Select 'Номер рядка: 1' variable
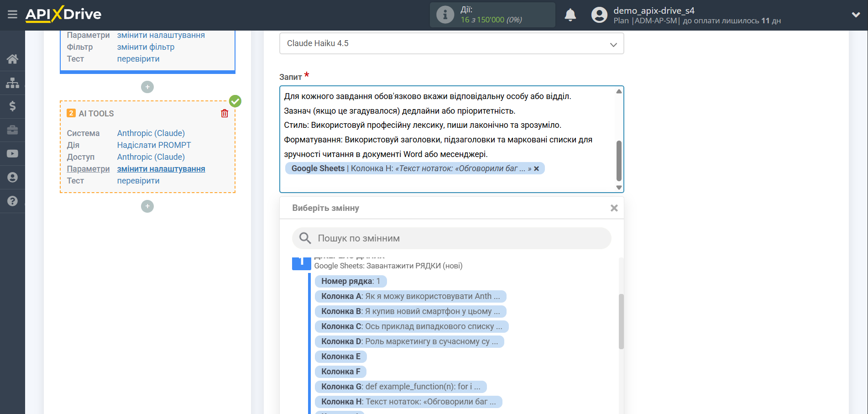 click(350, 281)
